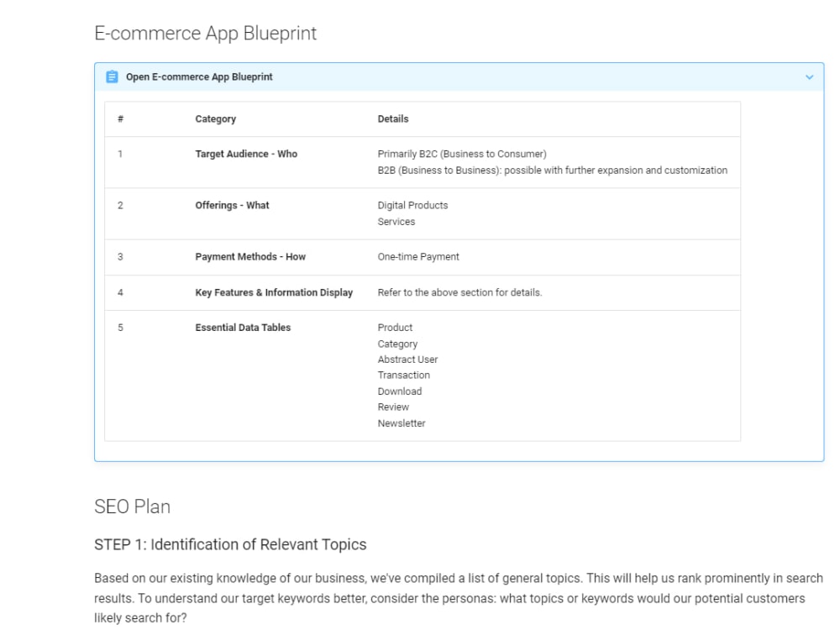Click the 'SEO Plan' heading
Screen dimensions: 840x630
(x=133, y=507)
